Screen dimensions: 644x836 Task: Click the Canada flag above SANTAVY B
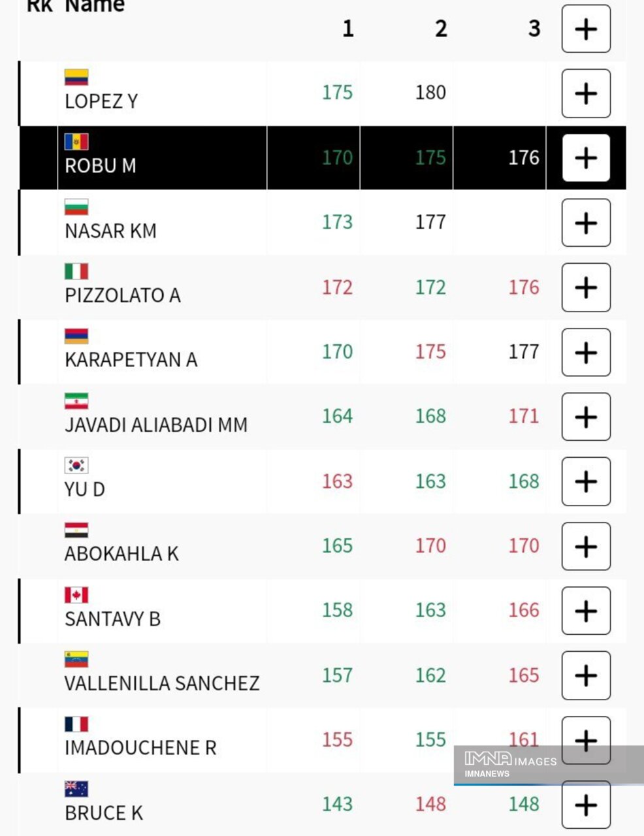(76, 595)
